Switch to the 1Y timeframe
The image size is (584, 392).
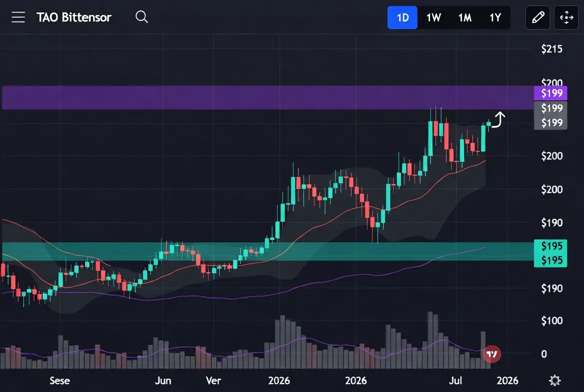pyautogui.click(x=495, y=17)
